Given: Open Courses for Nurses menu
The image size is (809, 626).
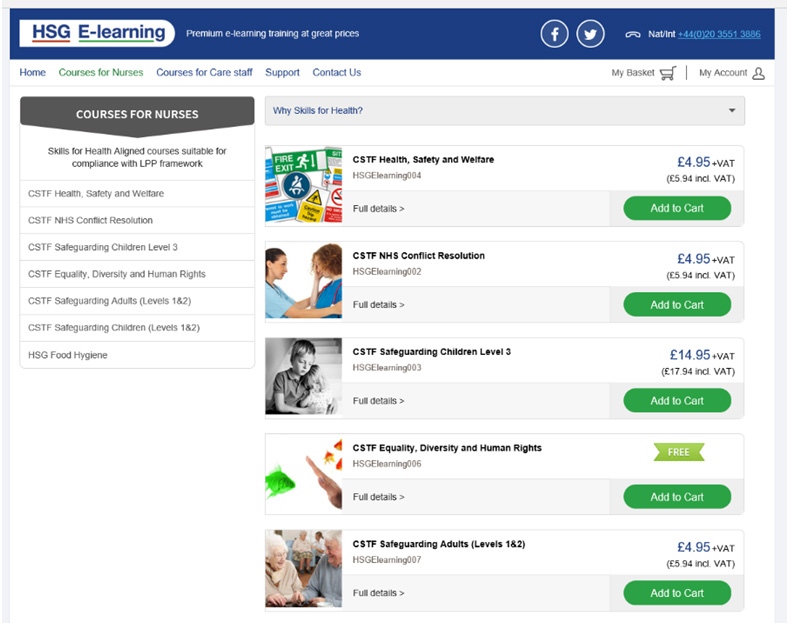Looking at the screenshot, I should click(x=101, y=73).
